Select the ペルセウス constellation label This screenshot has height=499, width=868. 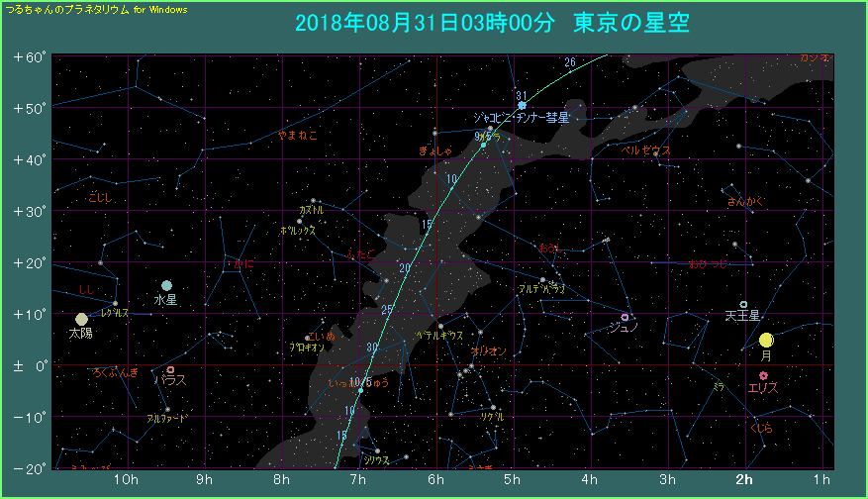[646, 150]
